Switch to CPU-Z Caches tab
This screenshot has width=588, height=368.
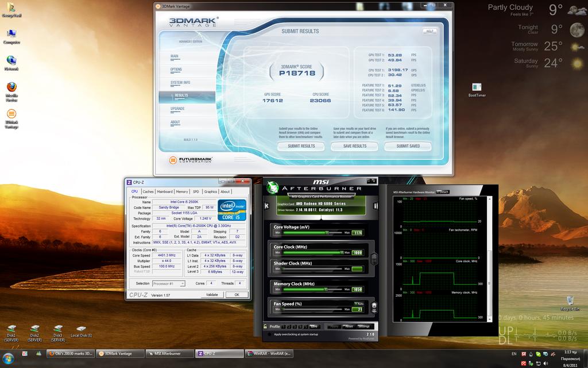pos(148,191)
